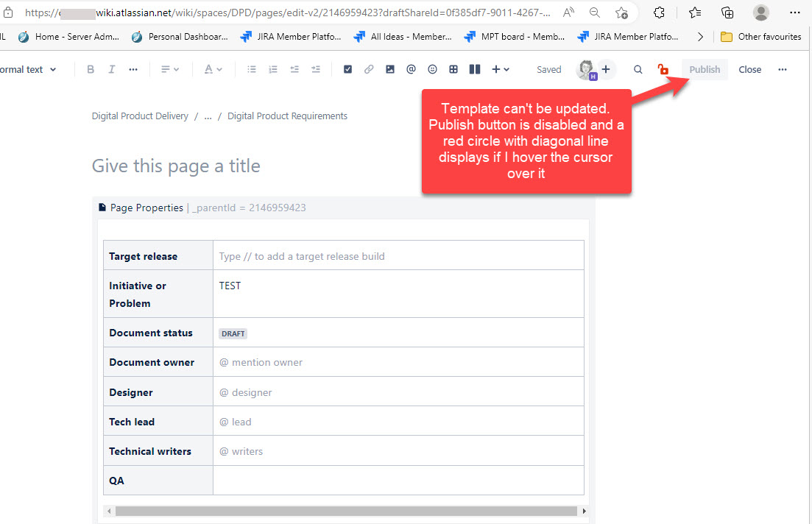
Task: Insert a link
Action: (369, 69)
